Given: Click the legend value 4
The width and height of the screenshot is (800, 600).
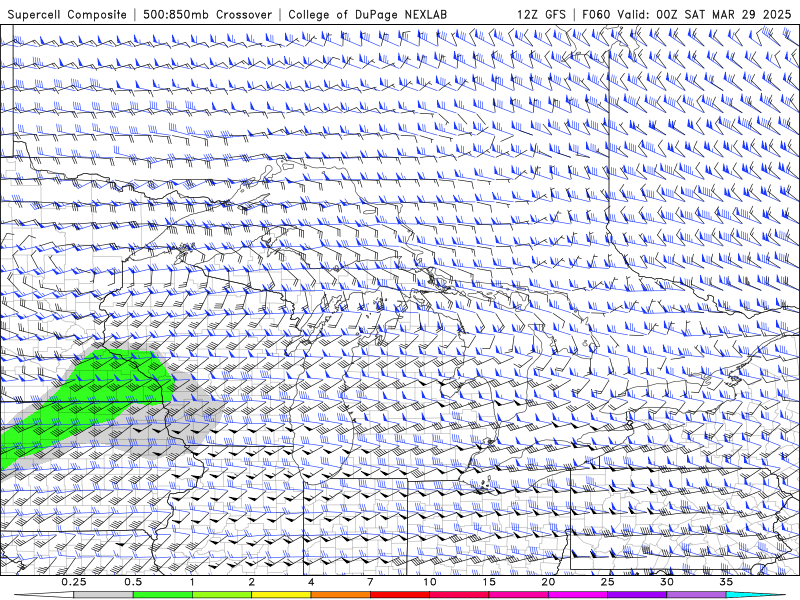Looking at the screenshot, I should click(311, 582).
